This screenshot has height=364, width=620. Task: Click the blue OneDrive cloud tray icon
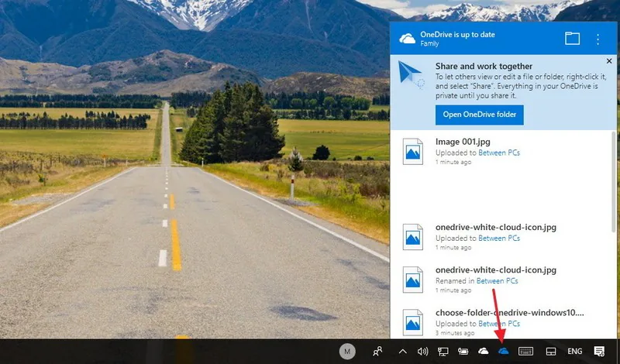[503, 351]
